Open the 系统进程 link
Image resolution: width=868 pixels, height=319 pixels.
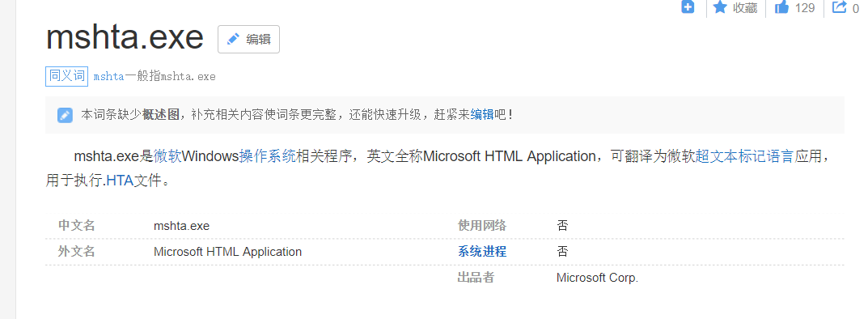[x=481, y=252]
